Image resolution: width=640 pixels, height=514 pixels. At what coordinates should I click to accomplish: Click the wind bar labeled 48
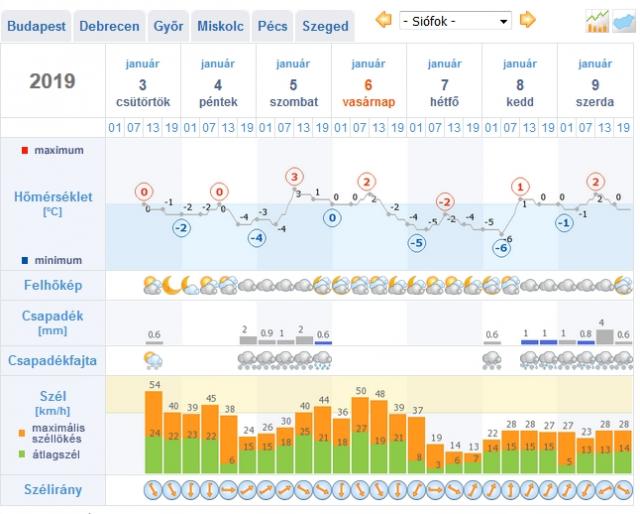point(379,437)
